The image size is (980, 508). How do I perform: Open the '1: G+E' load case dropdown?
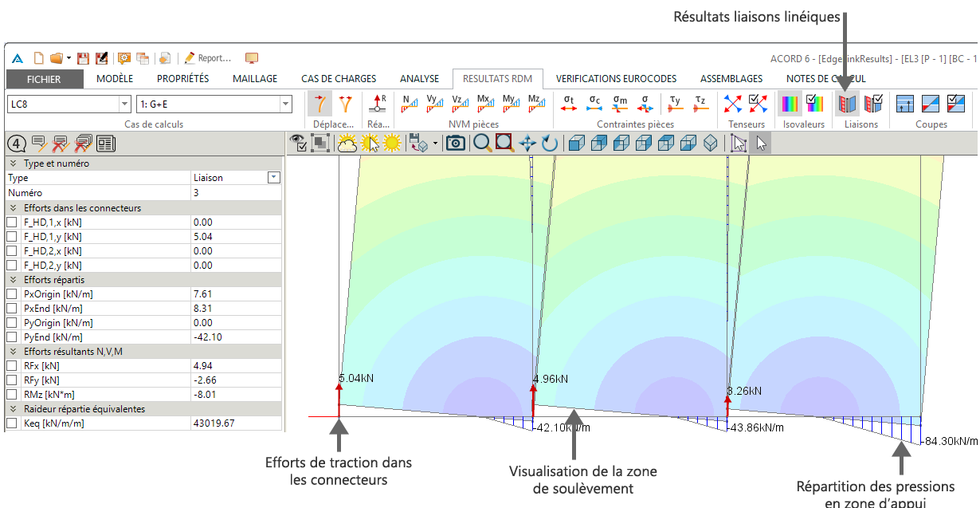click(286, 104)
